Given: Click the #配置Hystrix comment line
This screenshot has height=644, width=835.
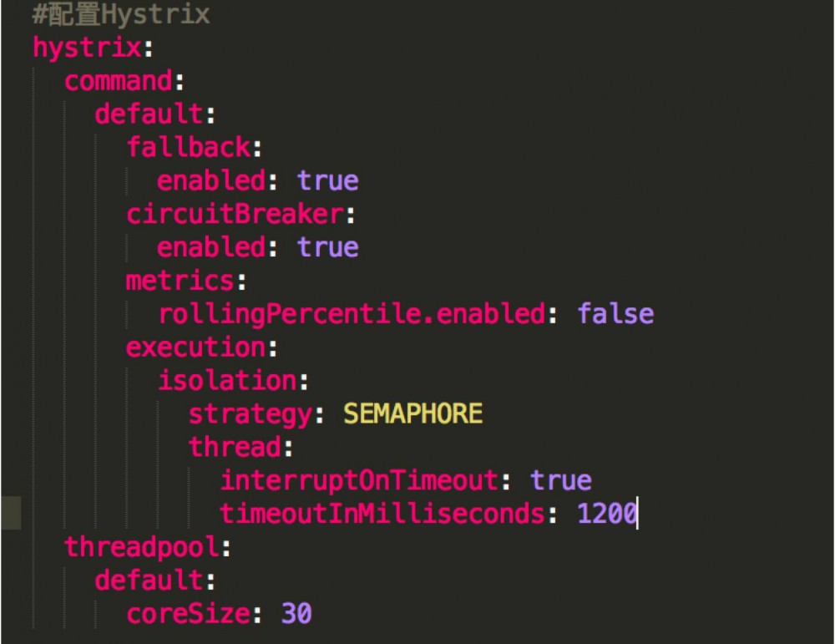Looking at the screenshot, I should (121, 14).
